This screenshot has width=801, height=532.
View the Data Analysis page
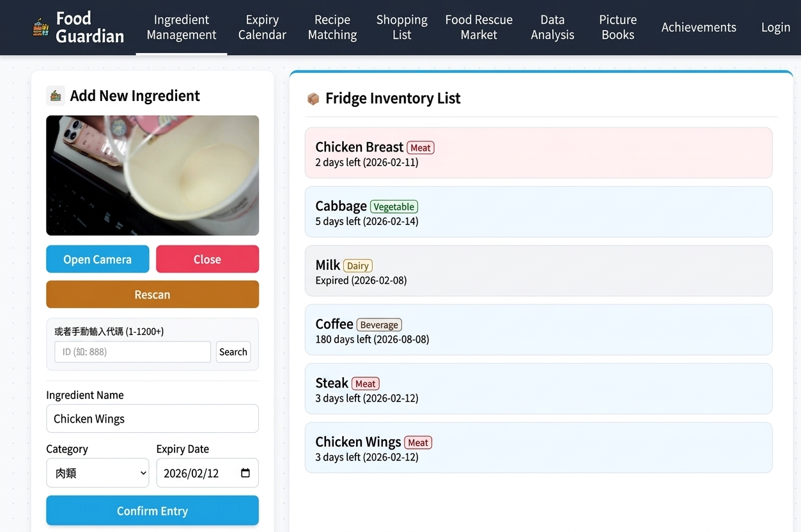click(x=552, y=27)
